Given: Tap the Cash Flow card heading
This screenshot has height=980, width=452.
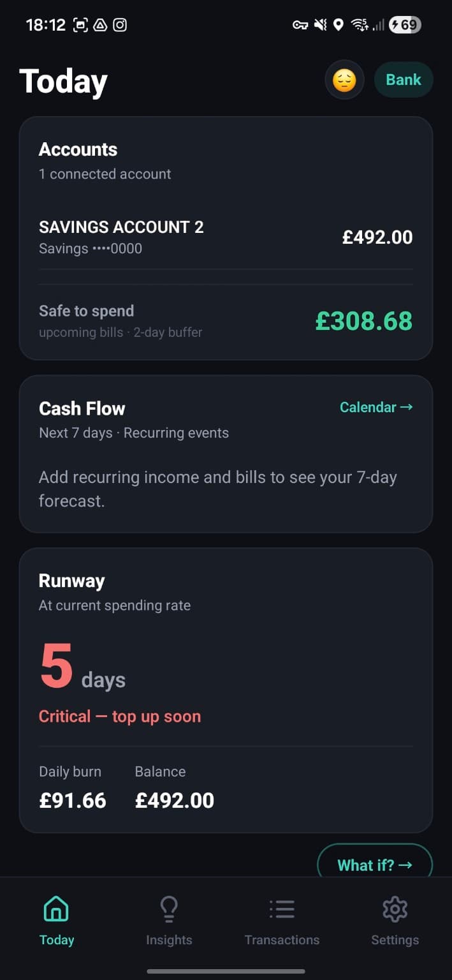Looking at the screenshot, I should pos(82,408).
